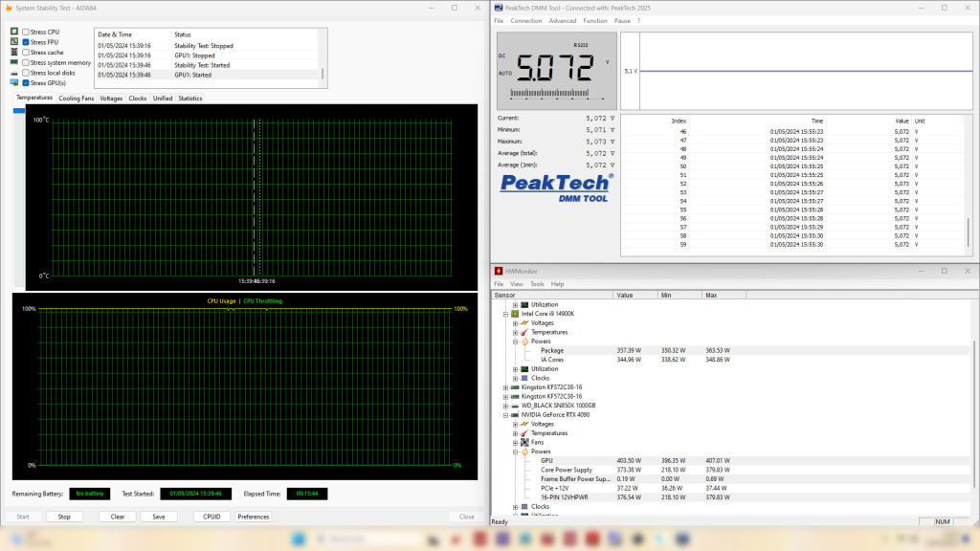
Task: Collapse the NVIDIA GeForce RTX 4090 tree
Action: pyautogui.click(x=505, y=415)
